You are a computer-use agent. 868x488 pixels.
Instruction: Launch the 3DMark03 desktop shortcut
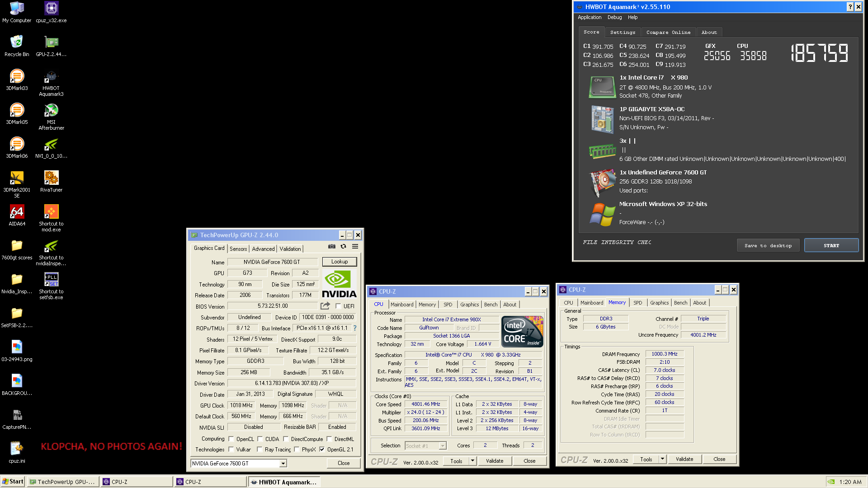tap(17, 80)
